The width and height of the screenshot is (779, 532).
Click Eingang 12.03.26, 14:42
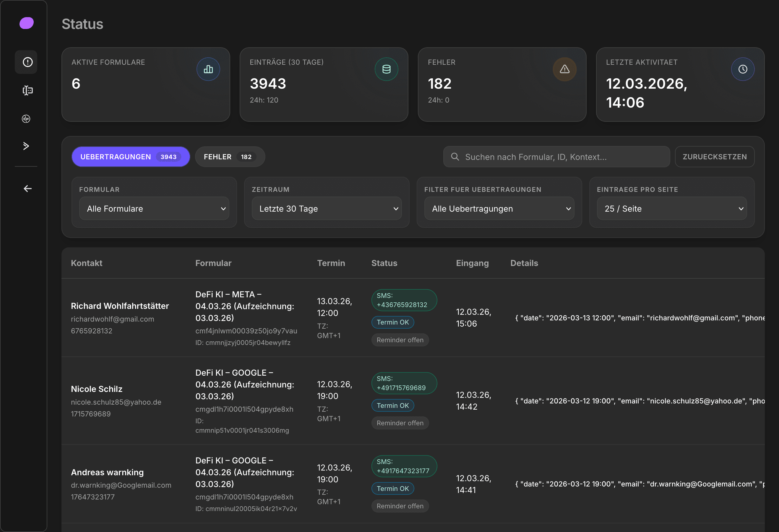[473, 401]
